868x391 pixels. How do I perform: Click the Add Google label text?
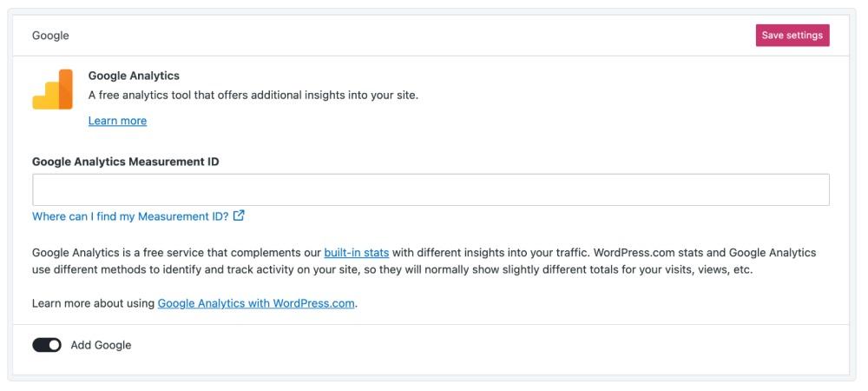pyautogui.click(x=101, y=345)
